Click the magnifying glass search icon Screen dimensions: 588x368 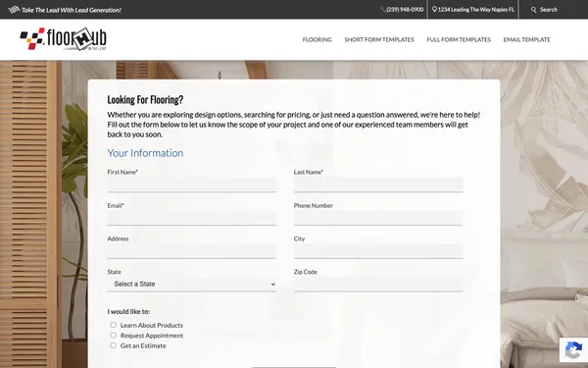point(534,10)
